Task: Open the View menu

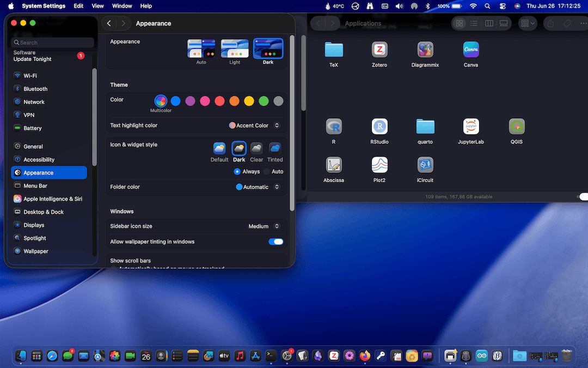Action: coord(97,6)
